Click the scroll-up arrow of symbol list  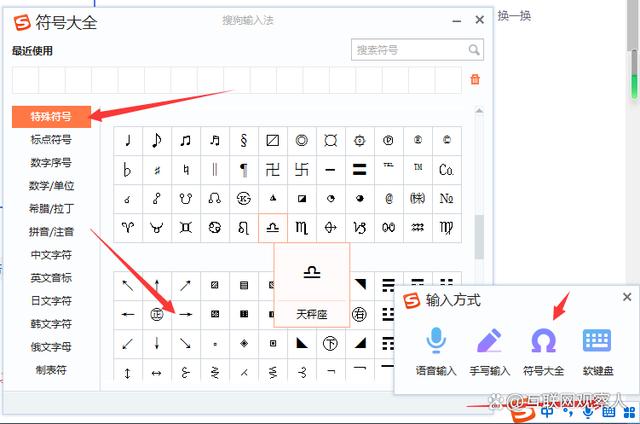click(x=480, y=110)
